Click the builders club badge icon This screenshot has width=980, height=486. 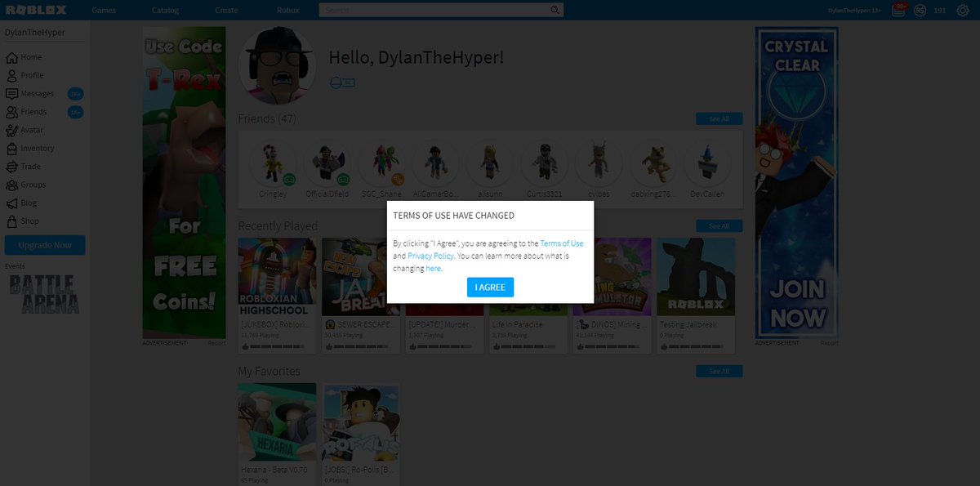(342, 82)
